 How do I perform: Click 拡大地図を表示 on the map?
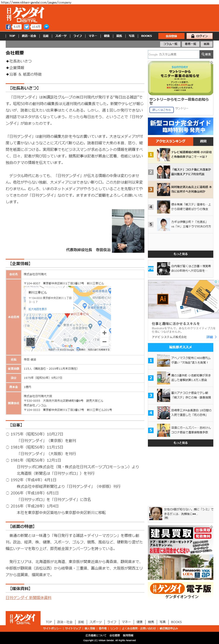[38, 309]
